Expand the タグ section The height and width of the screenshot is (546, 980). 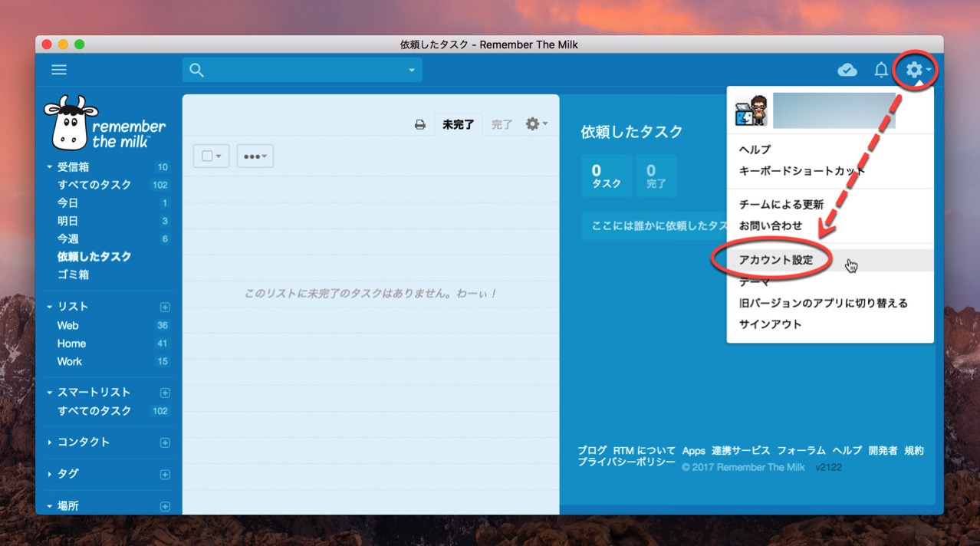(x=50, y=474)
